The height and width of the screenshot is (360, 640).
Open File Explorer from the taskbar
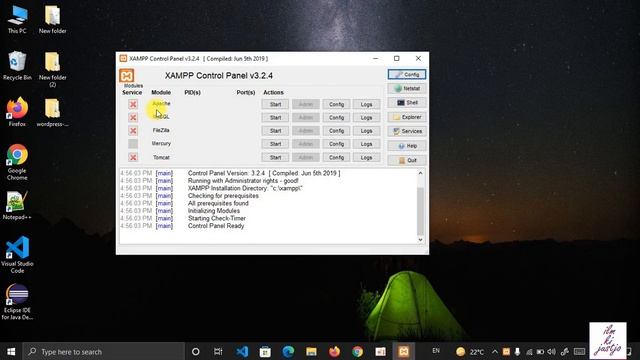pyautogui.click(x=311, y=351)
